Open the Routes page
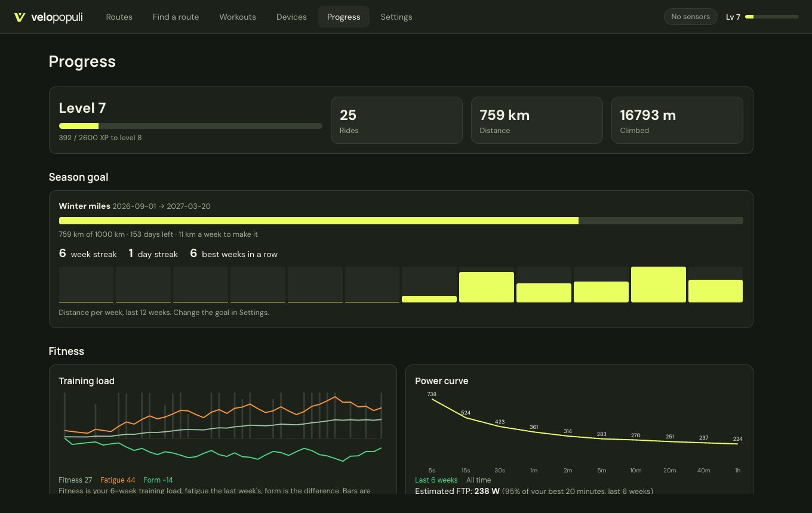 (119, 17)
